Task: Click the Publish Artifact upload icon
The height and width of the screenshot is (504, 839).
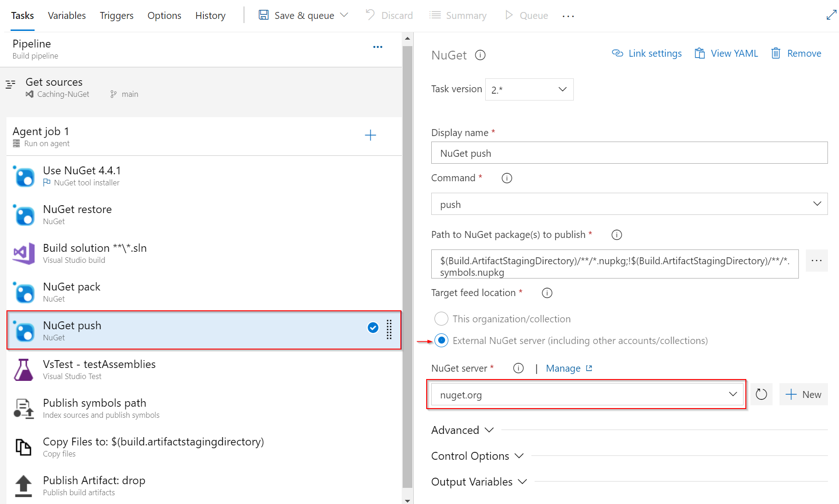Action: click(24, 486)
